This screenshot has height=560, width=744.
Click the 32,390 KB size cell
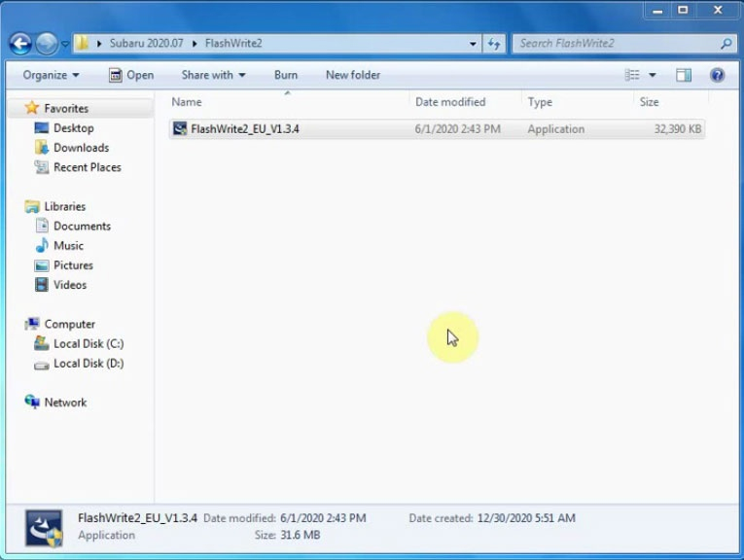tap(678, 129)
